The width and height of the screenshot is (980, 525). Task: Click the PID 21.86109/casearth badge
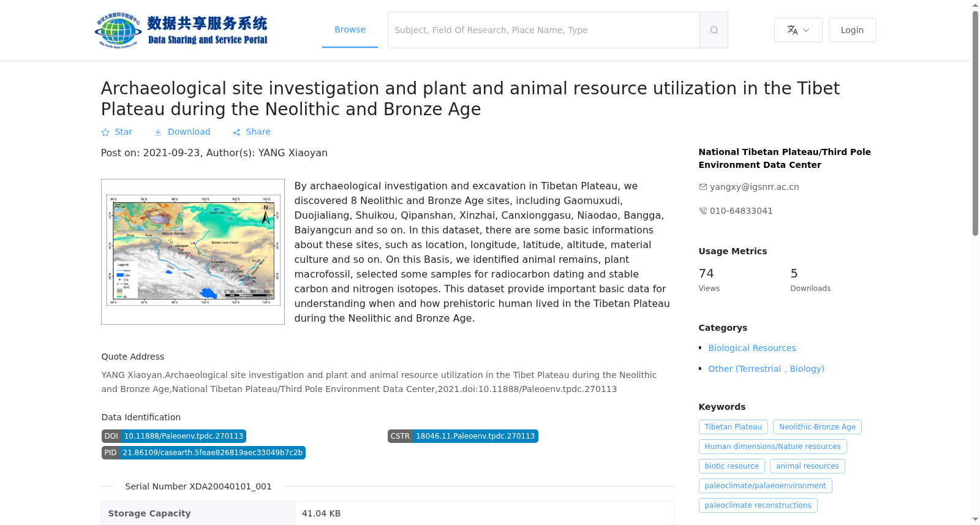(203, 453)
